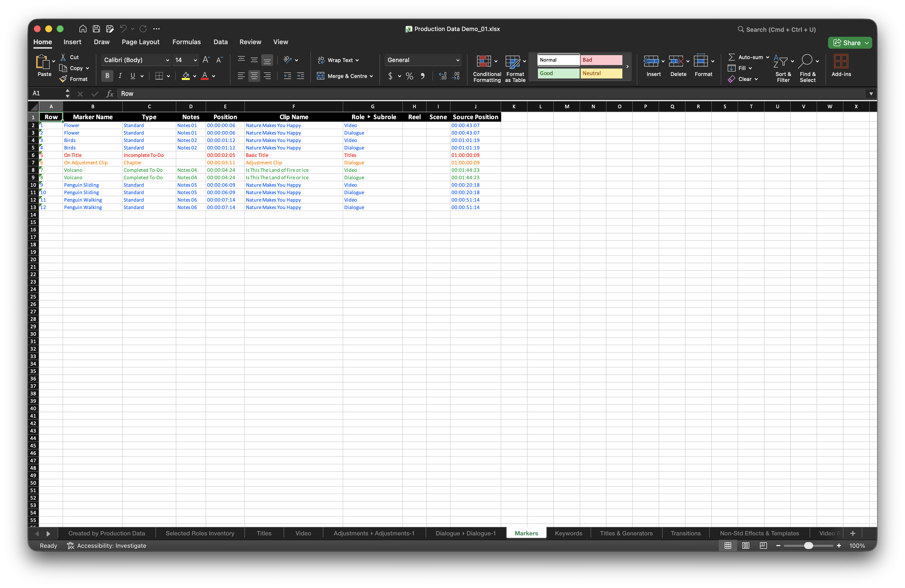Apply the Bad cell style swatch
Image resolution: width=905 pixels, height=588 pixels.
601,60
